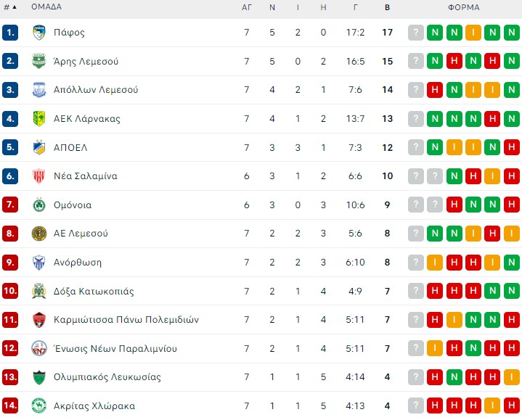Click the ΦΟΡΜΑ column header

(x=463, y=7)
